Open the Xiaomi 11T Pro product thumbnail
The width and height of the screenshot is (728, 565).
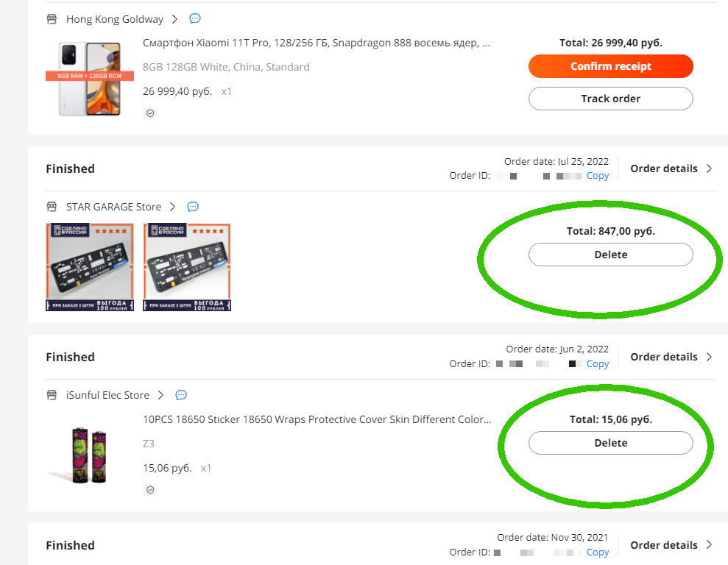pos(90,78)
